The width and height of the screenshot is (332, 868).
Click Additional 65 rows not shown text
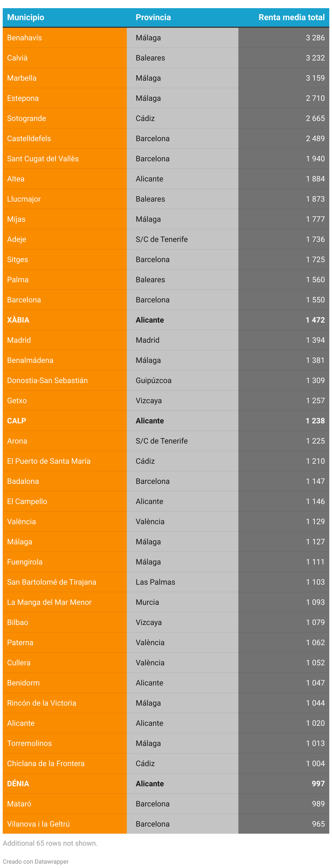[x=50, y=843]
